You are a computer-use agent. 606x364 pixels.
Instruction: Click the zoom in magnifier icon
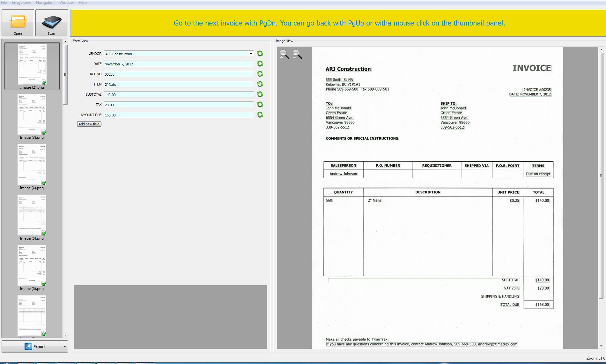pyautogui.click(x=284, y=55)
